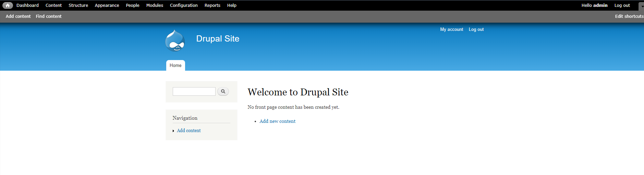Click Edit shortcuts link
Viewport: 644px width, 175px height.
629,16
